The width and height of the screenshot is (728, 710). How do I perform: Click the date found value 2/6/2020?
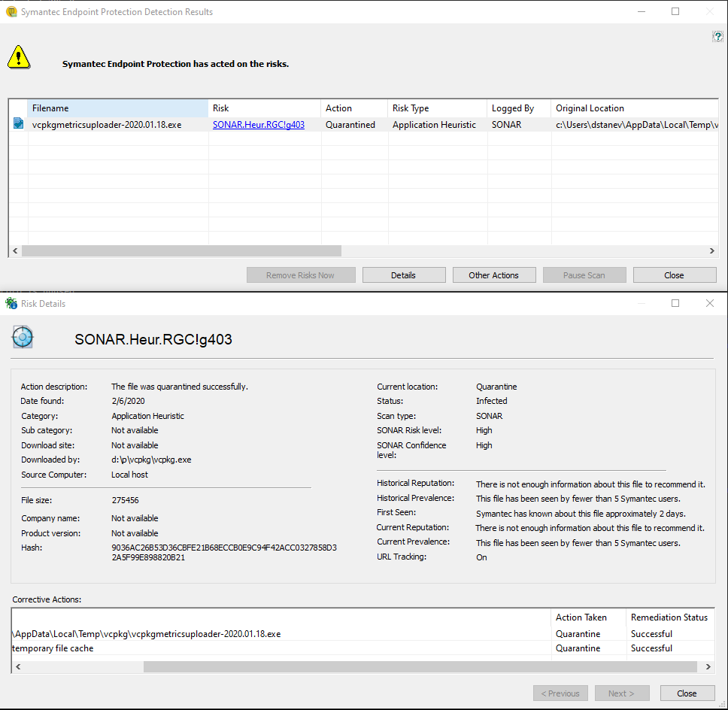128,401
